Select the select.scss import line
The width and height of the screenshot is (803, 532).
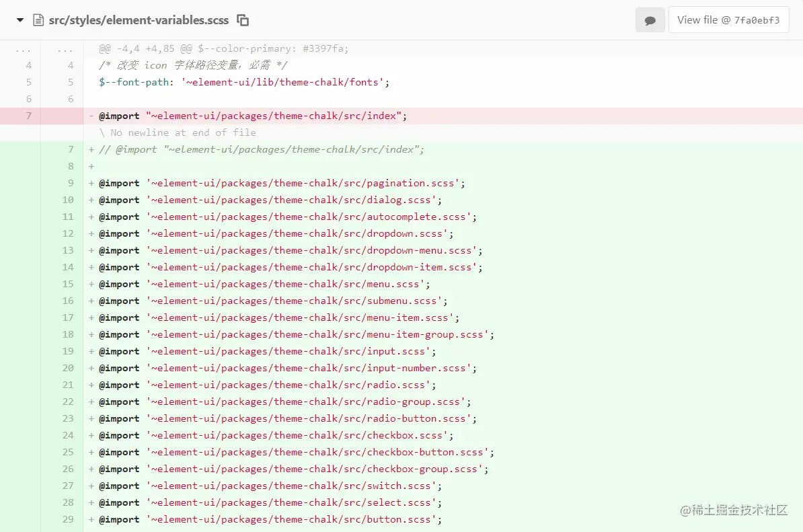pyautogui.click(x=270, y=503)
